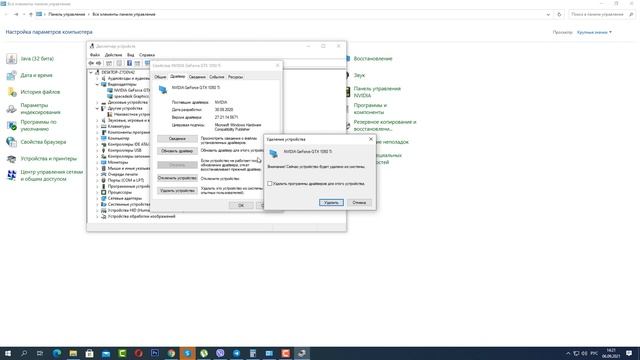Click the Обновить драйвер button
This screenshot has width=640, height=360.
click(x=177, y=151)
